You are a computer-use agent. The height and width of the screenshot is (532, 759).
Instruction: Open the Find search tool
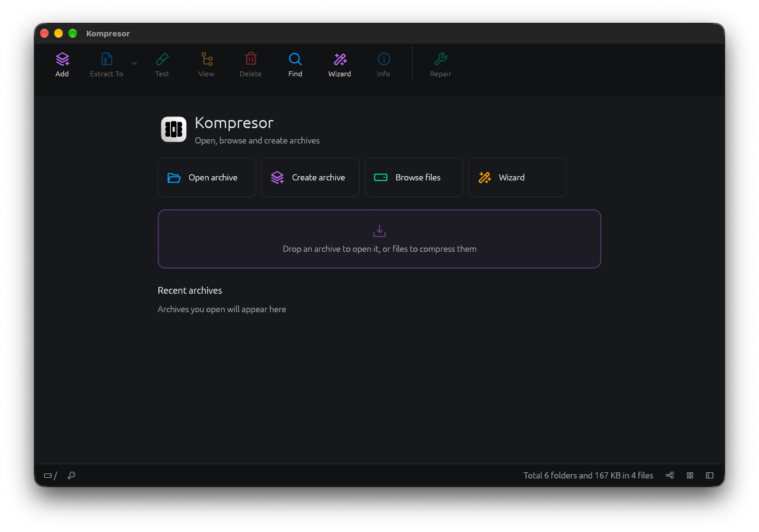[x=295, y=65]
